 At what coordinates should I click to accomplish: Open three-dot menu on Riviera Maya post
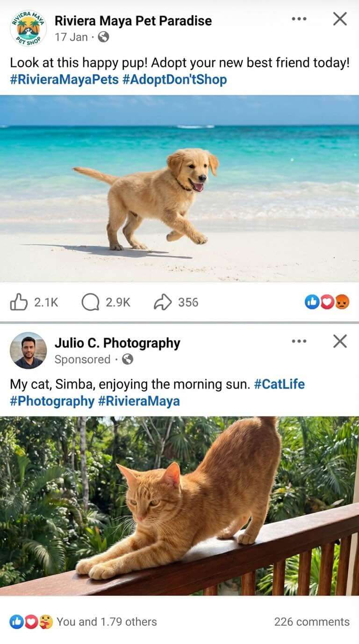299,19
